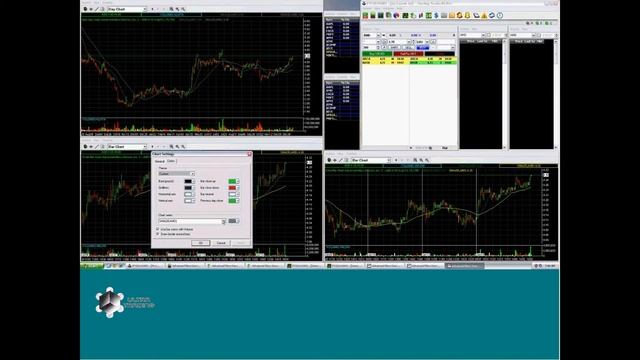Click the last zoom magnifier in top-left chart

click(x=183, y=9)
